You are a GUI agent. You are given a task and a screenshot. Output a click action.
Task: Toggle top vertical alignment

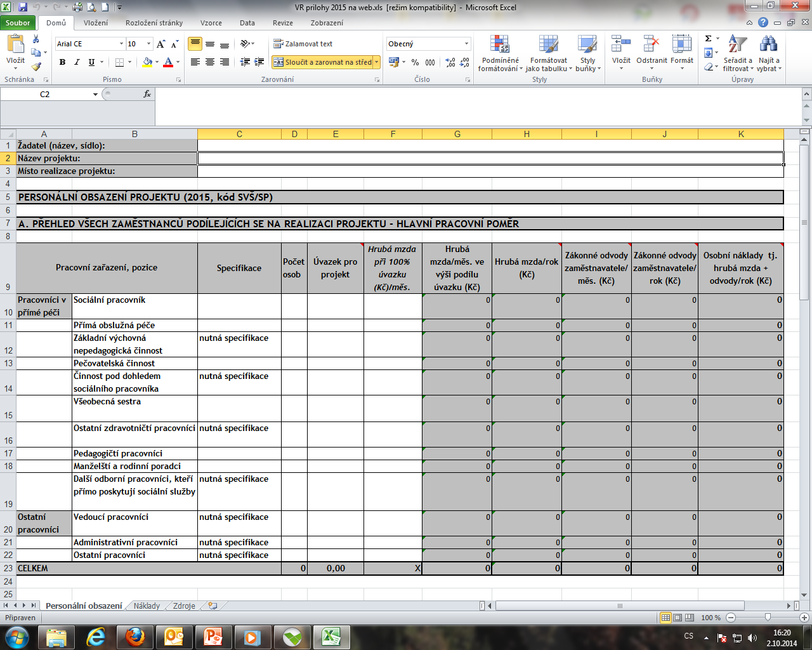coord(195,44)
